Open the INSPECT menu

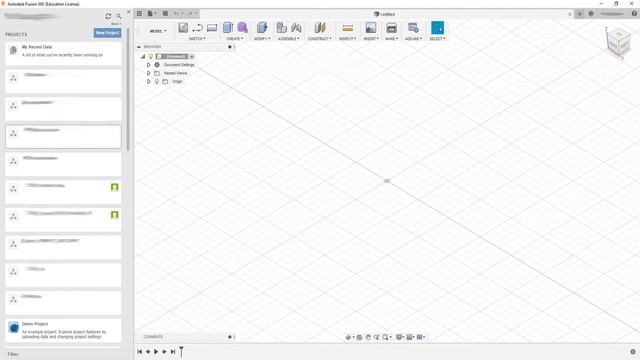click(347, 38)
